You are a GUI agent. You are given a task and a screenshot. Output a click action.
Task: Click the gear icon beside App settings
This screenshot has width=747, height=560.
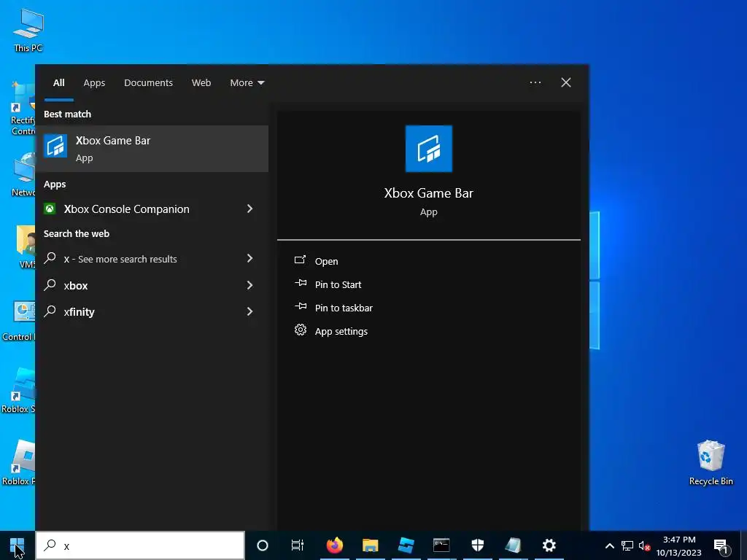click(x=300, y=330)
